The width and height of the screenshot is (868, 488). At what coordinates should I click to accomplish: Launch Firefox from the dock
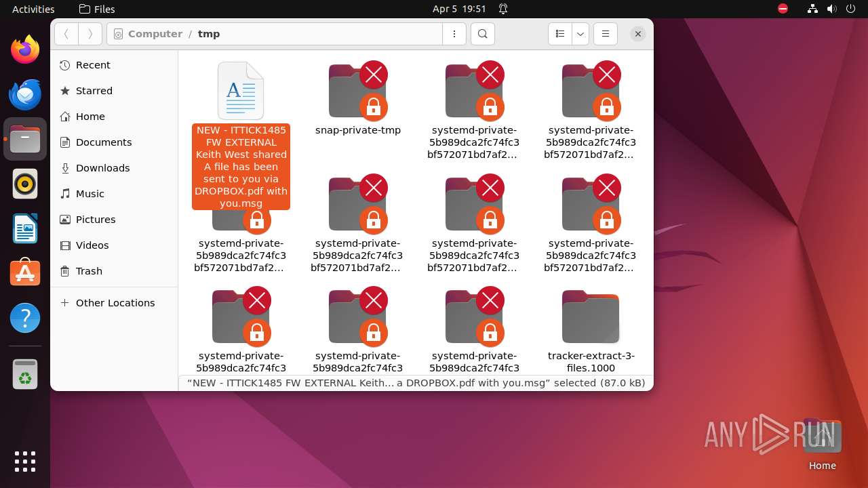pyautogui.click(x=25, y=49)
